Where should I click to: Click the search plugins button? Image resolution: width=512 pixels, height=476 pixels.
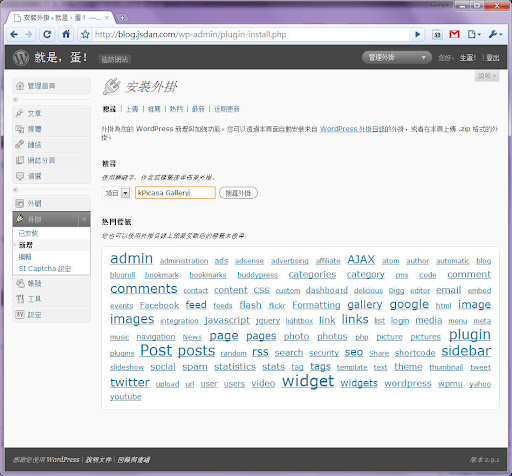pos(238,193)
